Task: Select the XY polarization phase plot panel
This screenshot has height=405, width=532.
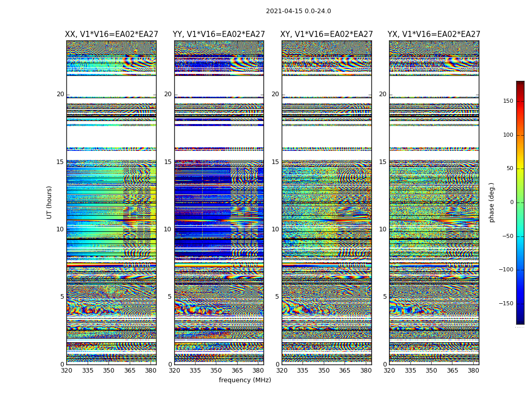Action: tap(326, 202)
